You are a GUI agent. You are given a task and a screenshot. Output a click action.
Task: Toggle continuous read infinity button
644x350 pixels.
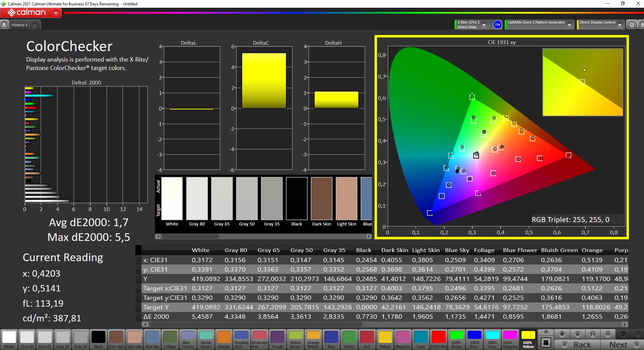[608, 334]
